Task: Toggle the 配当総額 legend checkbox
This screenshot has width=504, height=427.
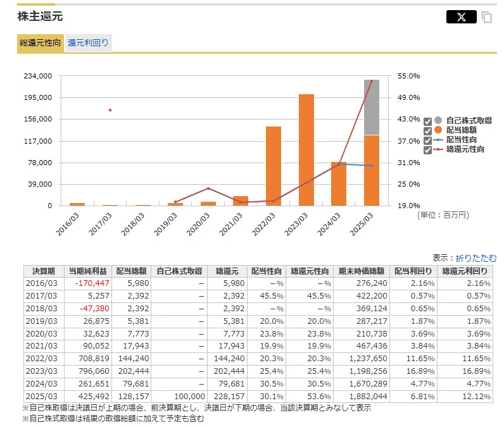Action: [427, 131]
